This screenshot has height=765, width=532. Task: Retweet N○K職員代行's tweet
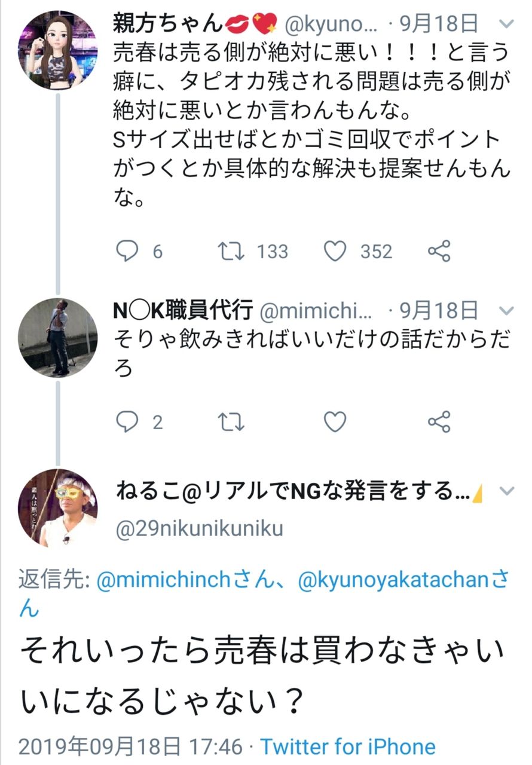(231, 423)
